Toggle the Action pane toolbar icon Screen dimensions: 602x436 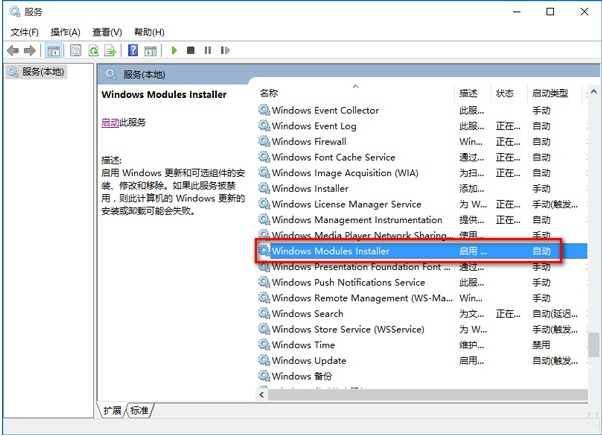coord(150,50)
